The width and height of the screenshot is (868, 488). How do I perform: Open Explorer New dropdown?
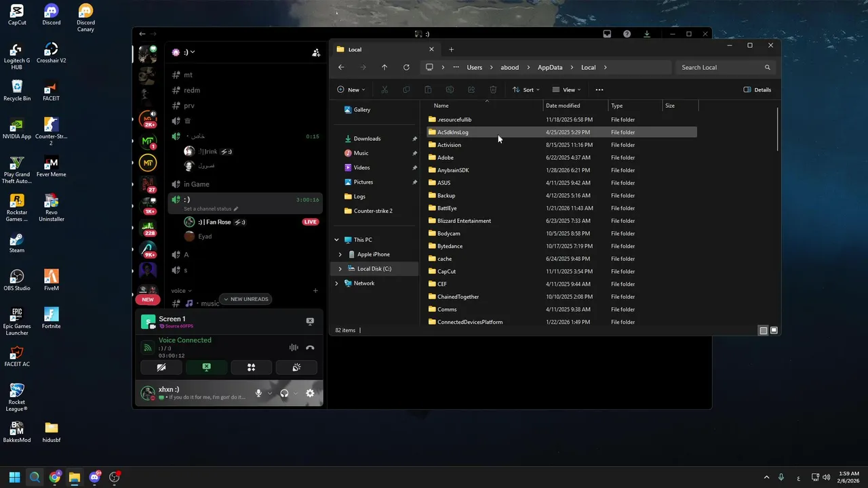click(351, 89)
